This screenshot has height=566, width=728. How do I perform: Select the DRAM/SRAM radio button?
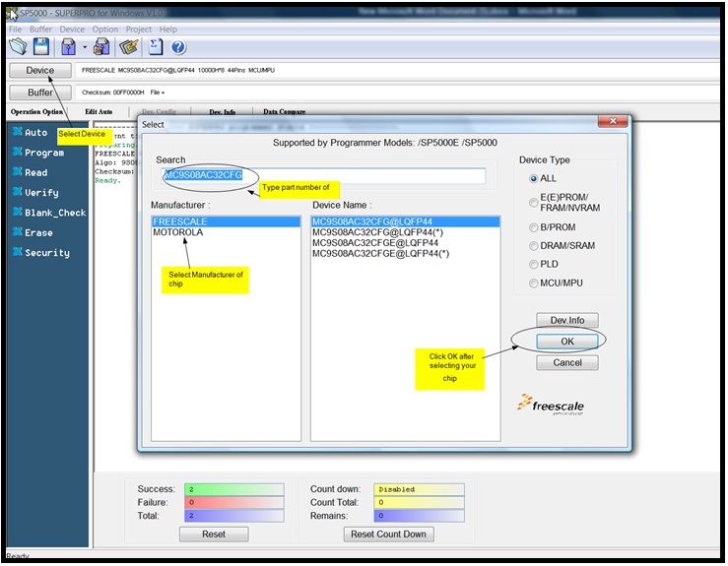coord(535,245)
